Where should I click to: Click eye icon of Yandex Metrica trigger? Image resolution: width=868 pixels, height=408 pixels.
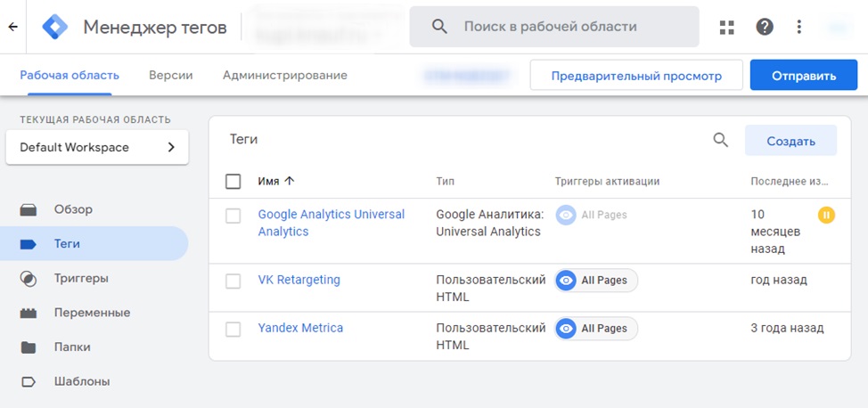566,329
